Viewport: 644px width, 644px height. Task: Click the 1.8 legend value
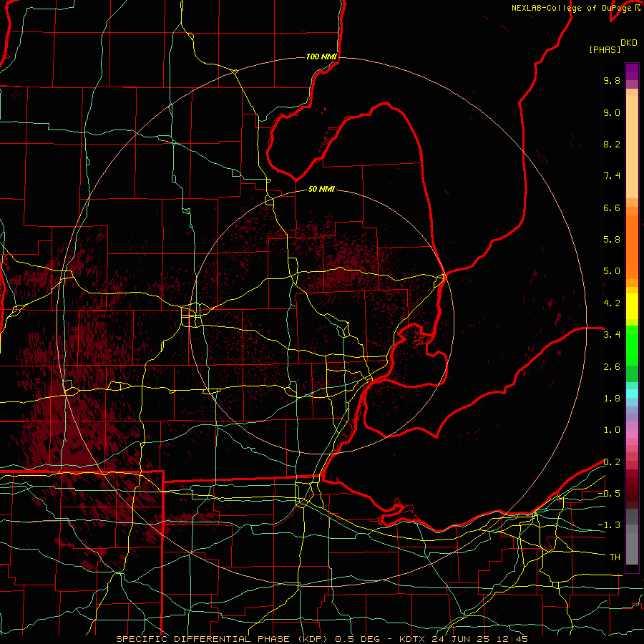coord(612,399)
